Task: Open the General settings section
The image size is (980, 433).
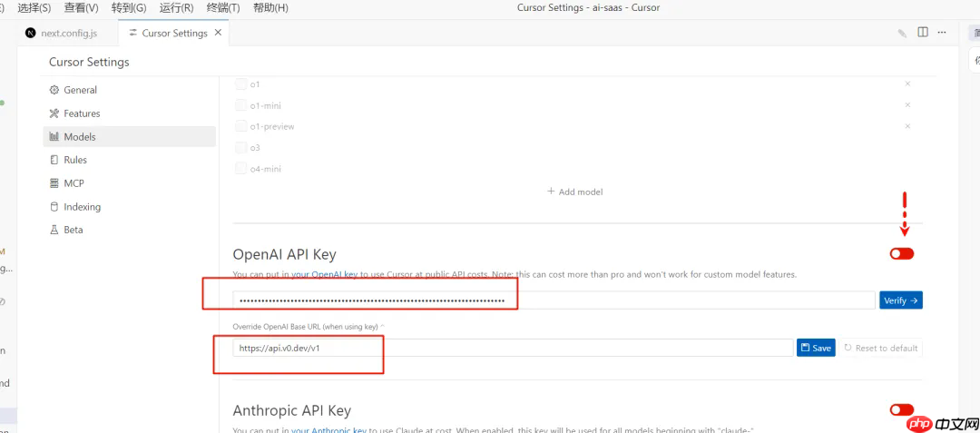Action: coord(80,90)
